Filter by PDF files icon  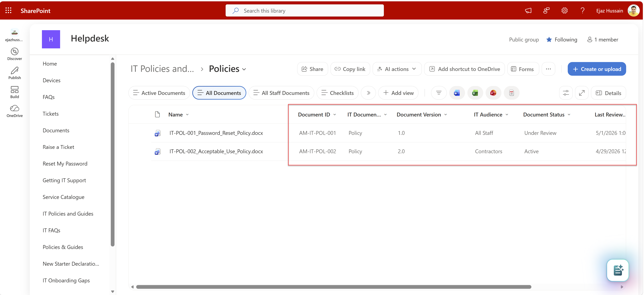[x=511, y=93]
